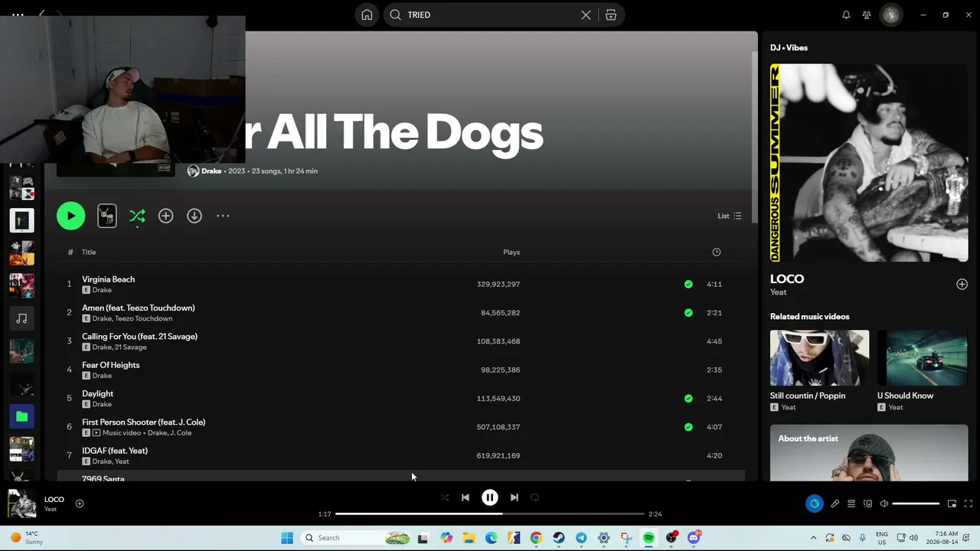Select Amen (feat. Teezo Touchdown) track
The height and width of the screenshot is (551, 980).
tap(139, 308)
